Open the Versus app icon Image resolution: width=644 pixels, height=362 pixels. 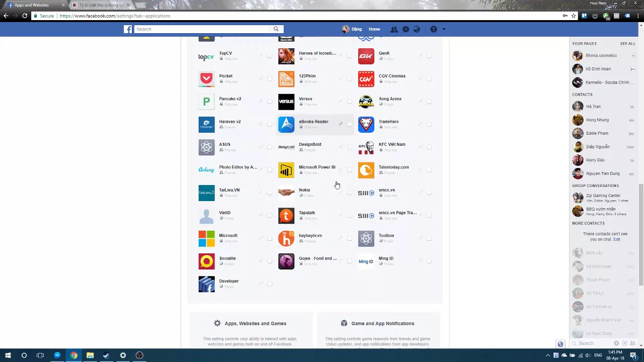tap(286, 102)
